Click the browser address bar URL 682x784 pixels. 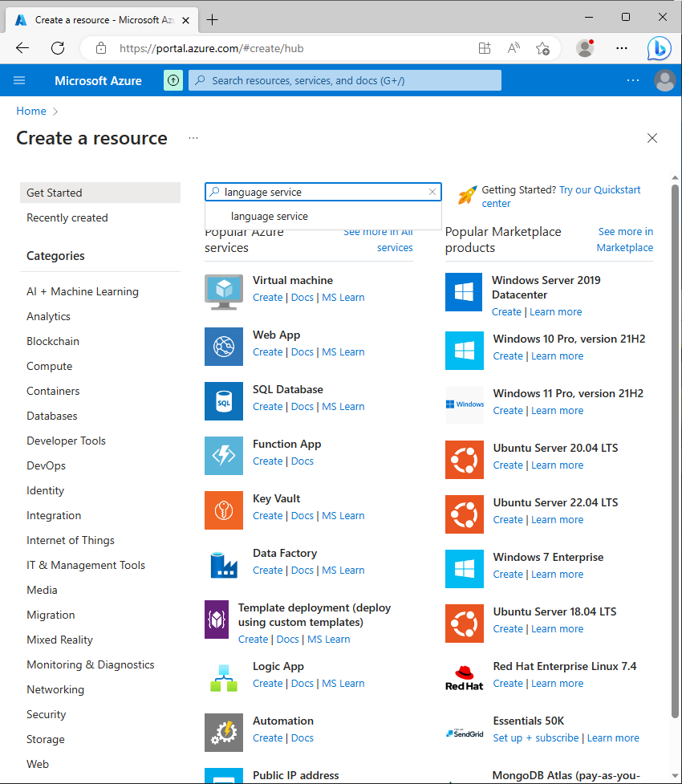212,48
